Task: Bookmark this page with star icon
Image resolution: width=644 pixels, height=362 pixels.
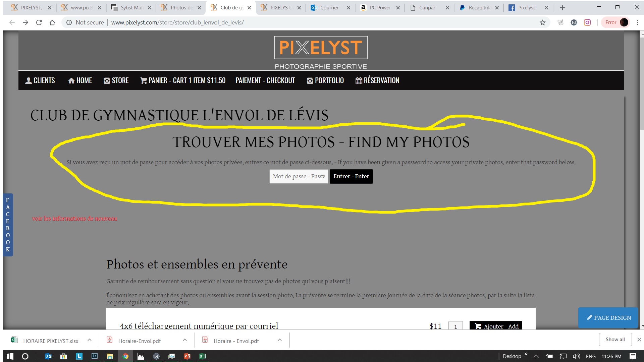Action: point(543,22)
